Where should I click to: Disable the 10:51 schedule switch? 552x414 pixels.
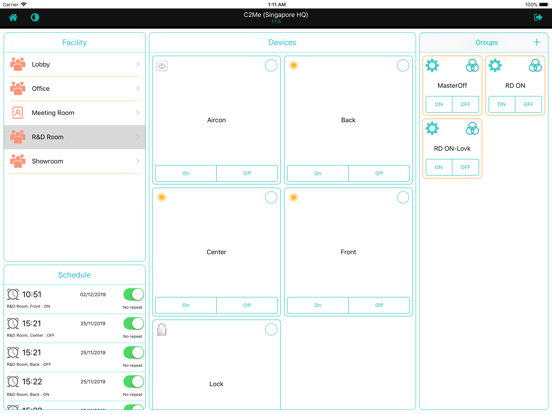click(133, 294)
